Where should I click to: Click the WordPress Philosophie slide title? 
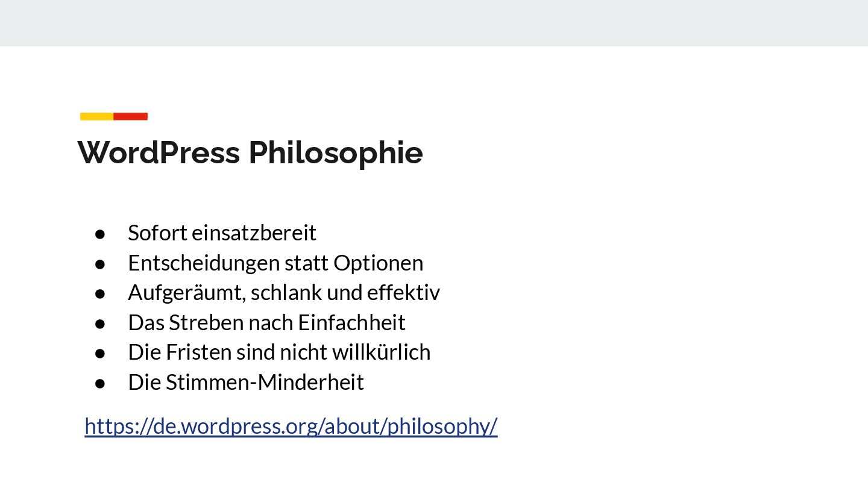[x=250, y=152]
